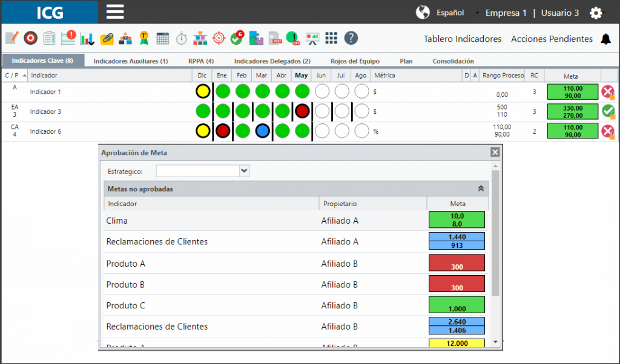This screenshot has width=620, height=364.
Task: Open the help question mark icon
Action: [351, 38]
